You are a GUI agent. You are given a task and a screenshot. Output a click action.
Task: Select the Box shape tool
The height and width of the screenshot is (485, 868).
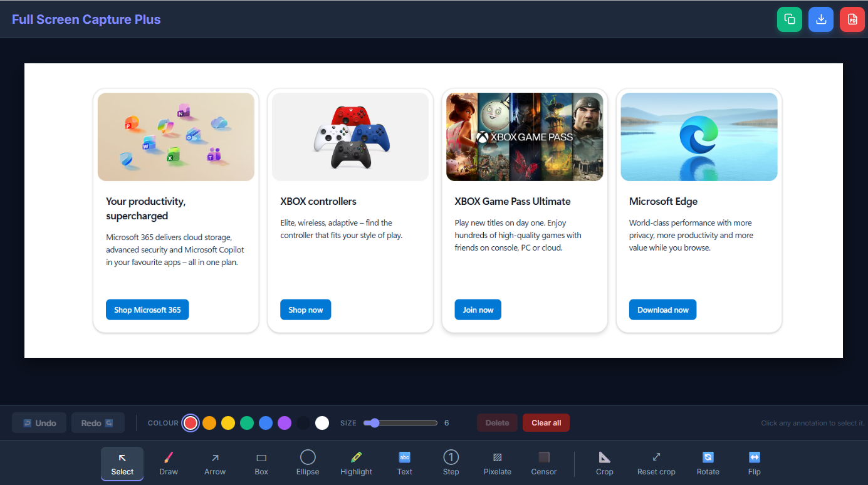(x=261, y=464)
